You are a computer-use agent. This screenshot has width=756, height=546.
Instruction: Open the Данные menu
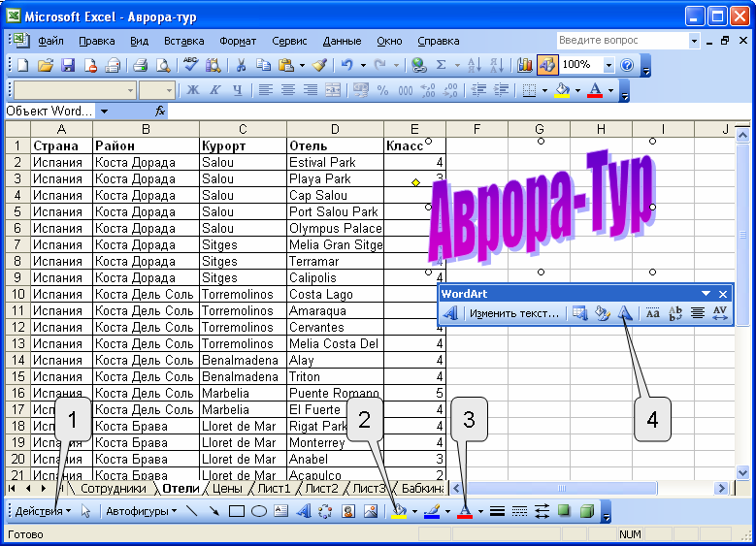[x=342, y=41]
